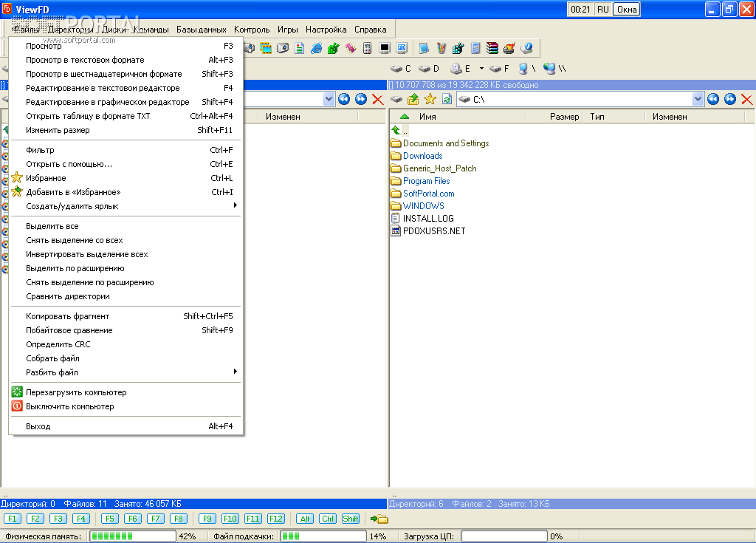Click favorites star icon in right panel
The height and width of the screenshot is (543, 756).
tap(430, 100)
